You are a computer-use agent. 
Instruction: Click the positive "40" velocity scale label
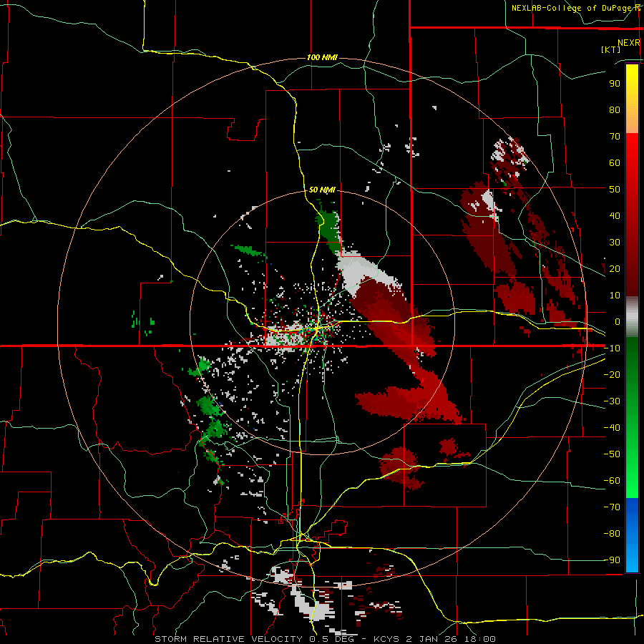[615, 215]
